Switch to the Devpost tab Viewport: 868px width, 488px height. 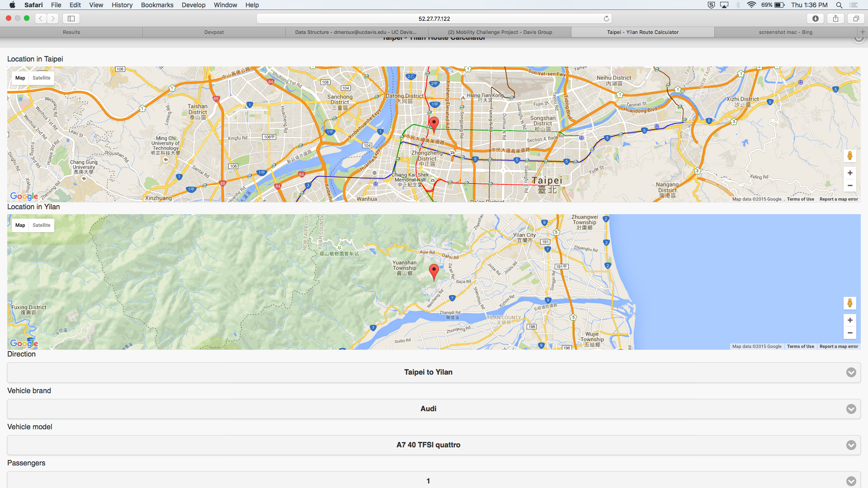pos(214,32)
